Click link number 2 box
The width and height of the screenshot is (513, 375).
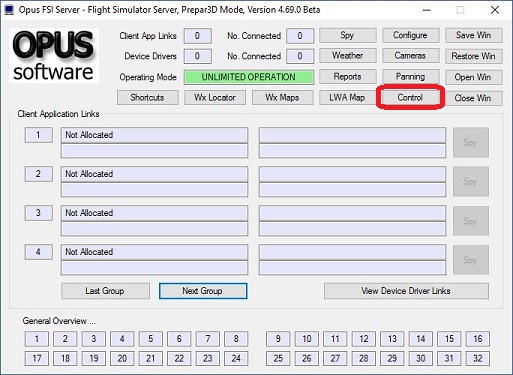[39, 174]
